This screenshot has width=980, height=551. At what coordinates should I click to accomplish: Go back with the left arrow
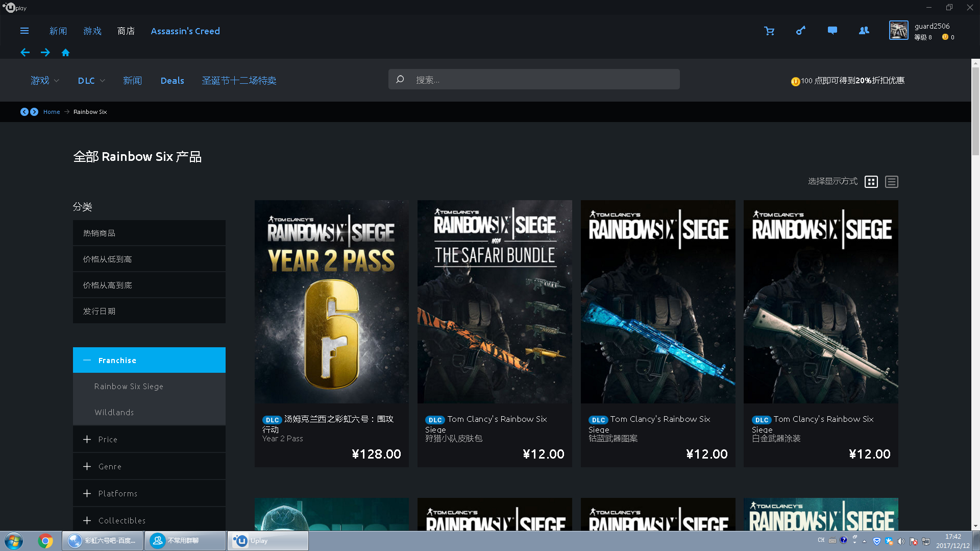25,52
